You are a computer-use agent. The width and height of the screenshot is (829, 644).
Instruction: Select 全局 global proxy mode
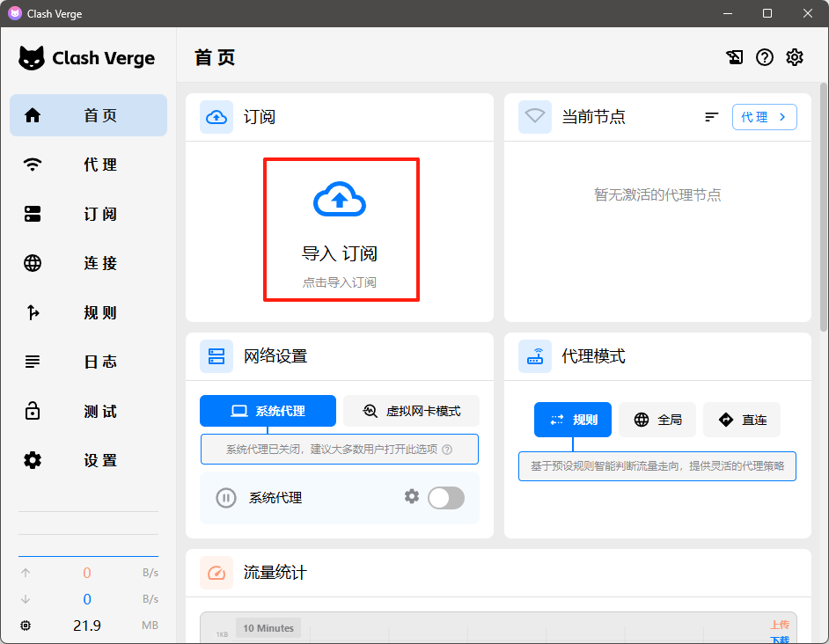tap(657, 420)
